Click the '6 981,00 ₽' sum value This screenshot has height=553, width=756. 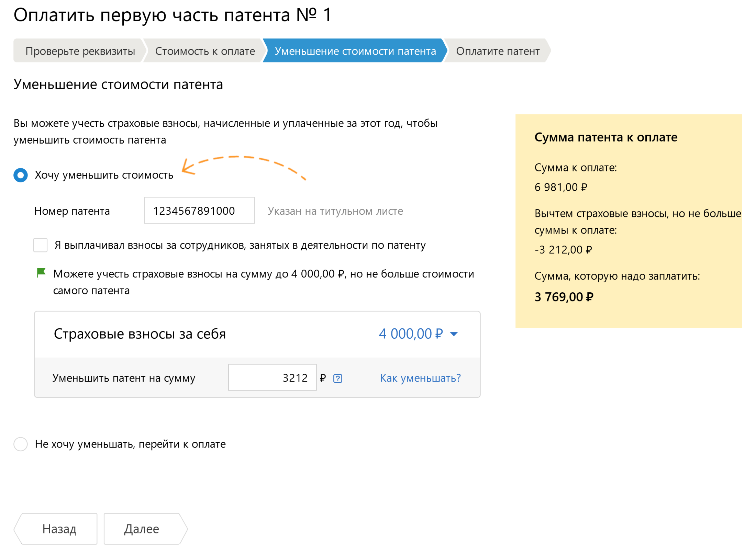(x=560, y=187)
